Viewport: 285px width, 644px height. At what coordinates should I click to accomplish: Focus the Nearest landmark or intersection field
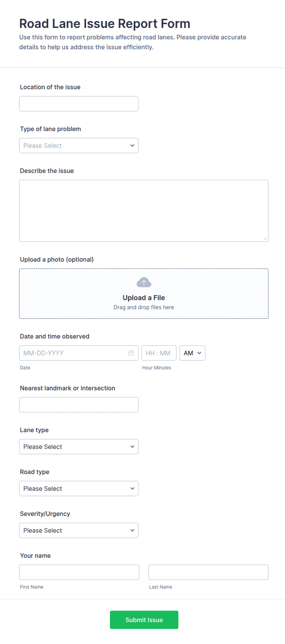click(x=79, y=405)
